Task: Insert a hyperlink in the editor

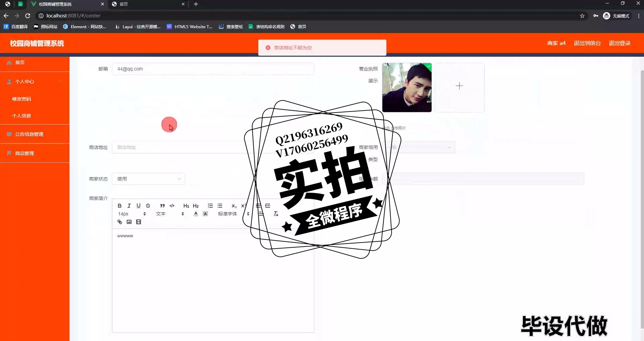Action: coord(119,222)
